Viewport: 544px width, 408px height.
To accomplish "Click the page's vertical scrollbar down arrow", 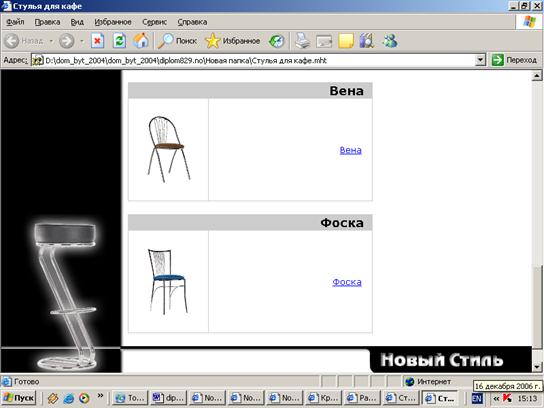I will tap(537, 366).
